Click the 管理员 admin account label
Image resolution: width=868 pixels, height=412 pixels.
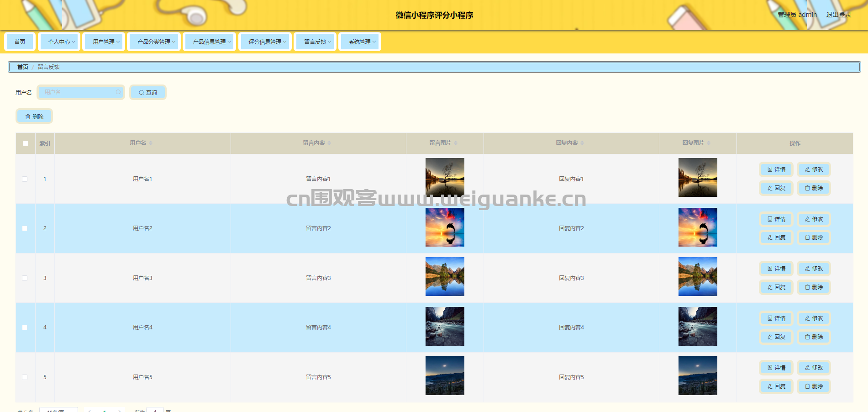pos(797,15)
